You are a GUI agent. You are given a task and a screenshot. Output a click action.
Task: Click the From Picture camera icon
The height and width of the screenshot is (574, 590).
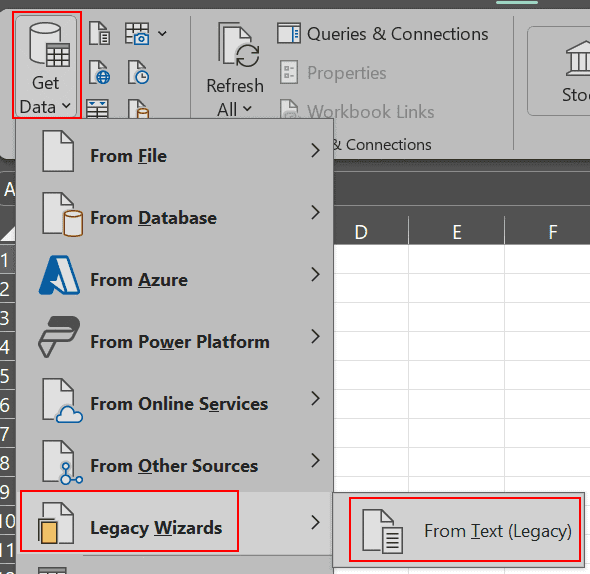(x=137, y=34)
